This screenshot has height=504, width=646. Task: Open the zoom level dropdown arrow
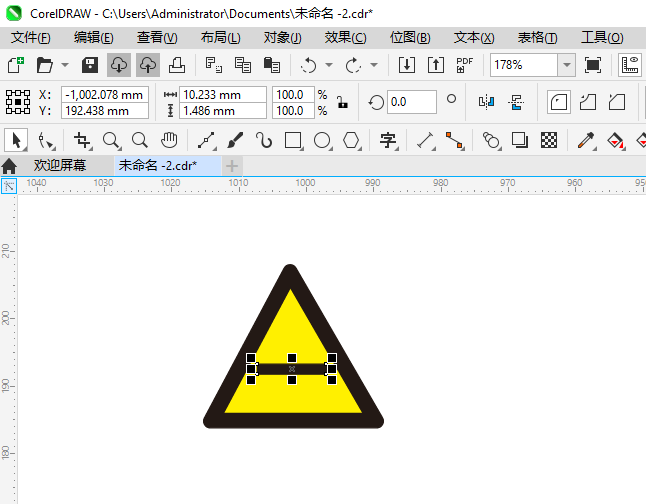click(x=566, y=65)
